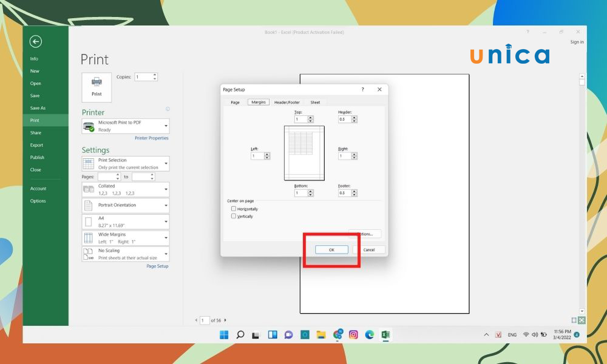Click the back arrow in Excel backstage
The width and height of the screenshot is (607, 364).
tap(36, 41)
